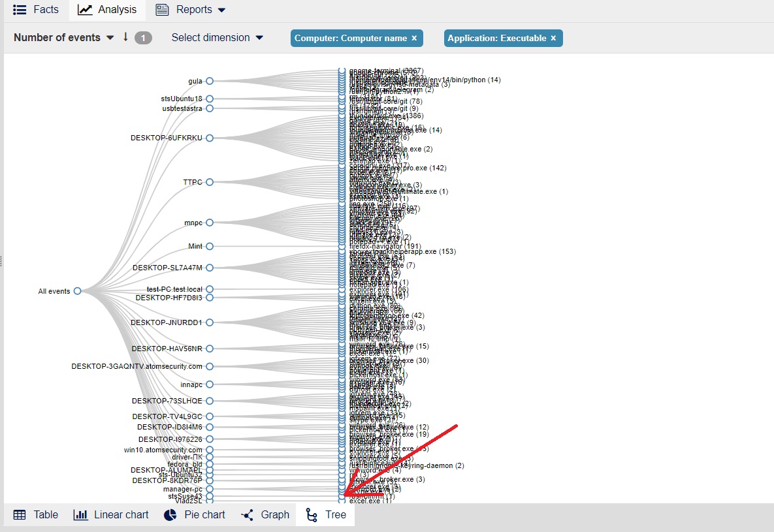Select the Tree view button
This screenshot has height=532, width=774.
coord(326,515)
